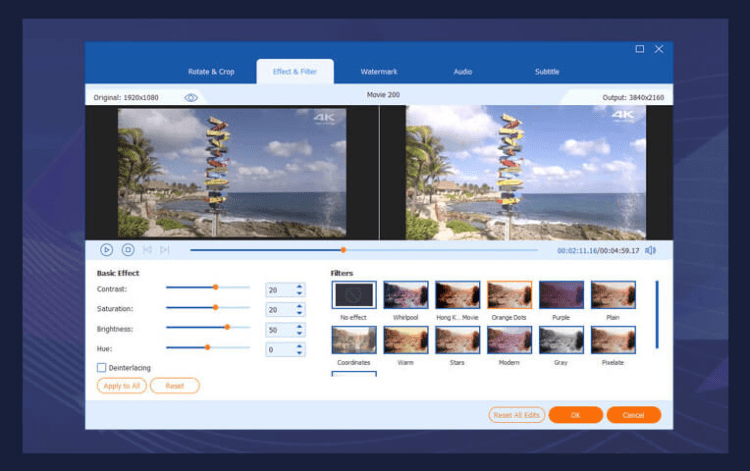Confirm edits with OK
This screenshot has height=471, width=750.
pos(575,415)
